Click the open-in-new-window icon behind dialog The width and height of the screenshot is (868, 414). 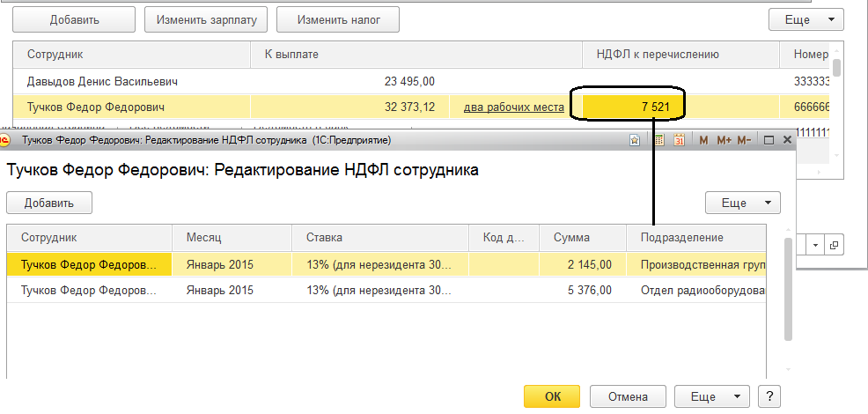coord(835,244)
